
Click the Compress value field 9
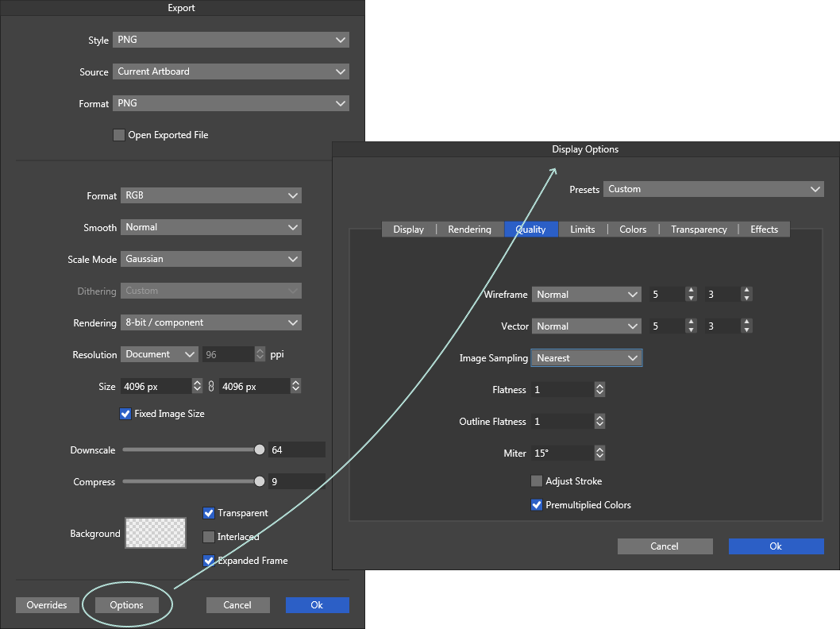pyautogui.click(x=297, y=481)
